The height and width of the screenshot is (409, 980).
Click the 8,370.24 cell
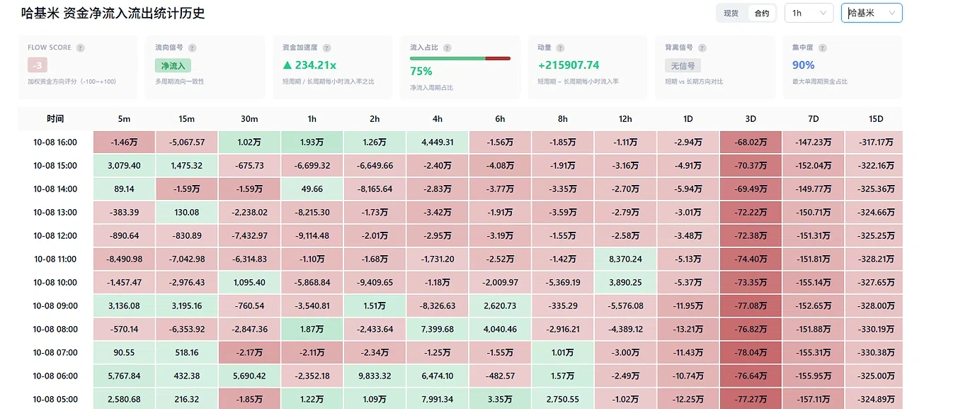[625, 259]
